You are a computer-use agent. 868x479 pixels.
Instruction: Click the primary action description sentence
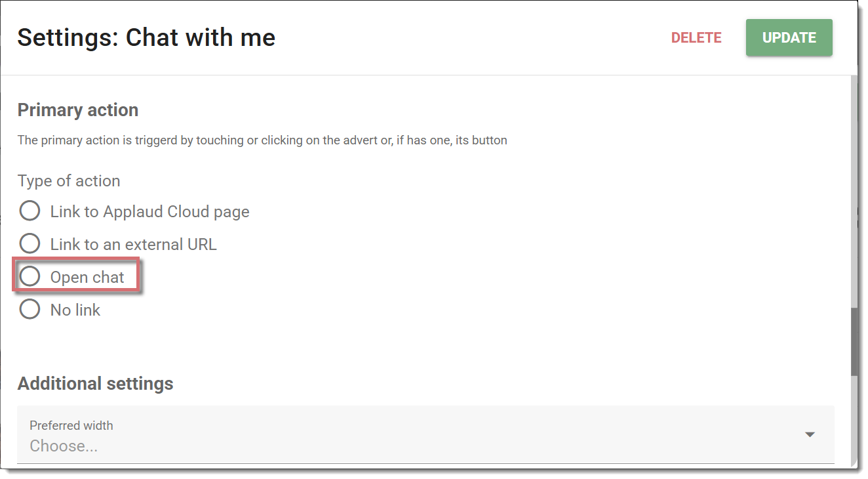(262, 140)
